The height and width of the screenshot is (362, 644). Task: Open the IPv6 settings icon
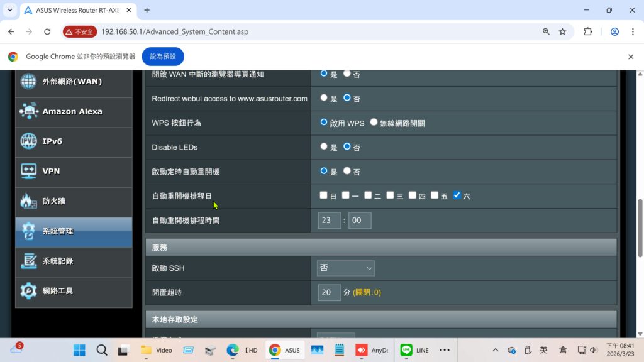point(29,141)
